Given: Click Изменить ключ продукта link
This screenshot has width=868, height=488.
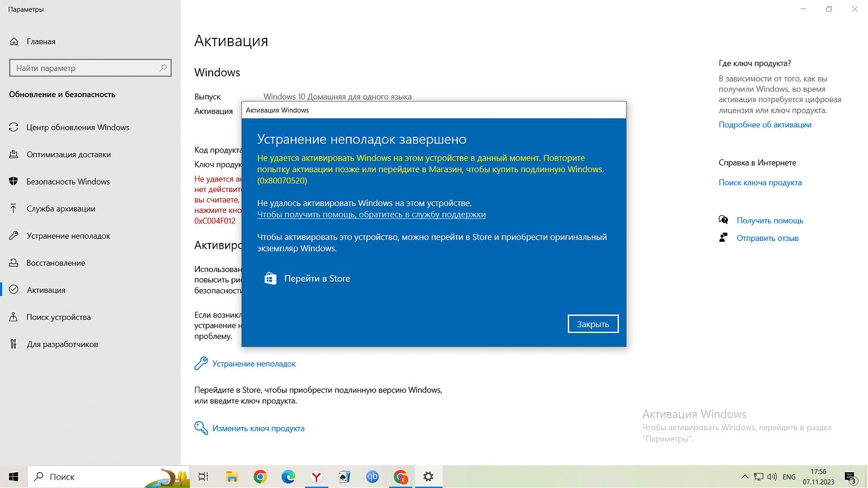Looking at the screenshot, I should (x=258, y=429).
